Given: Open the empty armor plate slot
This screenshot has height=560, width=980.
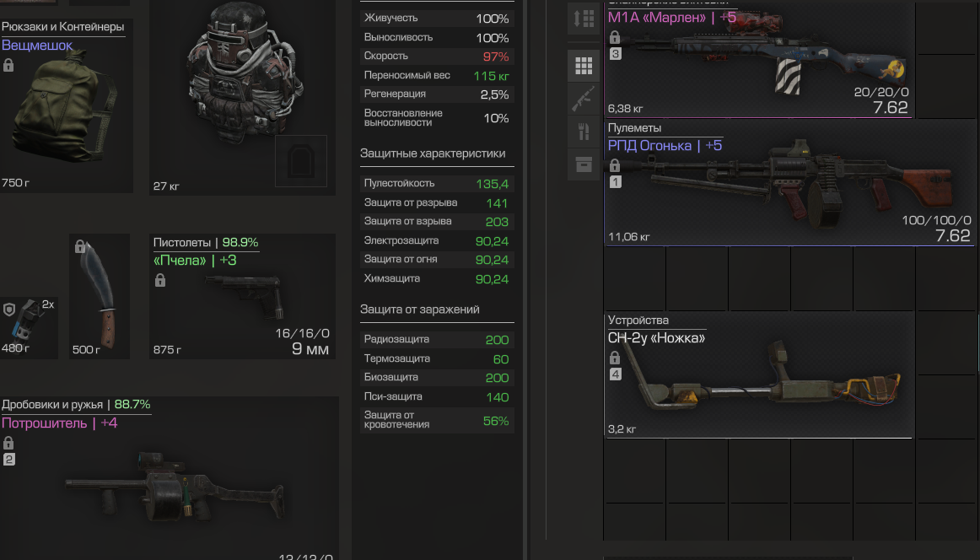Looking at the screenshot, I should click(300, 160).
